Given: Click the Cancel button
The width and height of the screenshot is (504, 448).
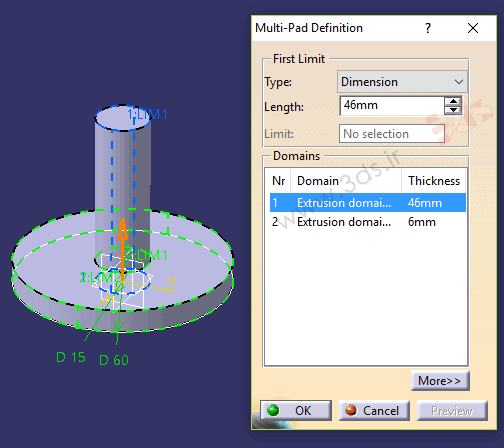Looking at the screenshot, I should click(x=374, y=411).
